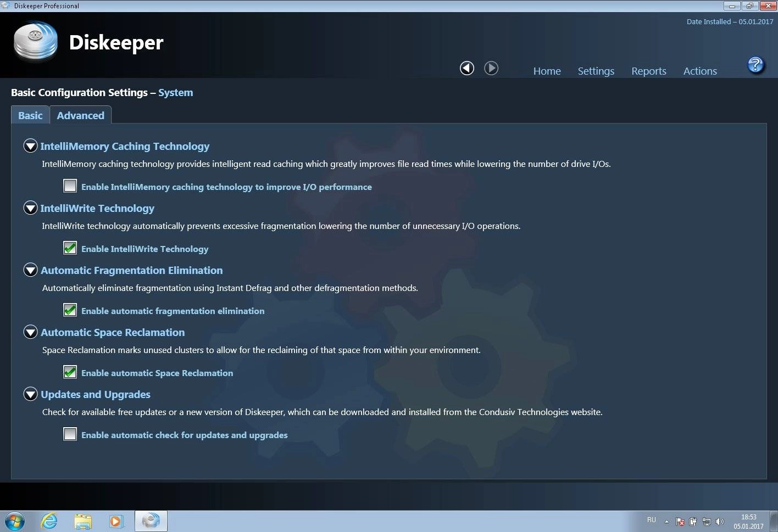Click the Updates and Upgrades heading
The width and height of the screenshot is (778, 532).
pos(96,394)
